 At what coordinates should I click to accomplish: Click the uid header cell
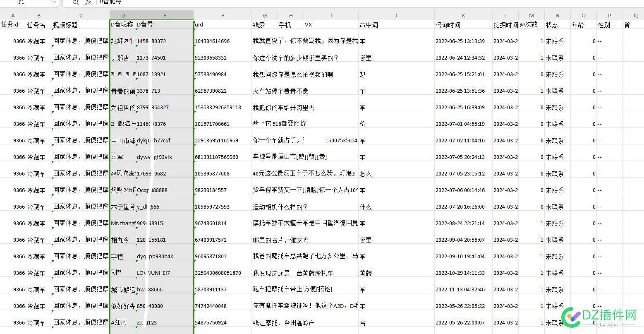(x=223, y=24)
